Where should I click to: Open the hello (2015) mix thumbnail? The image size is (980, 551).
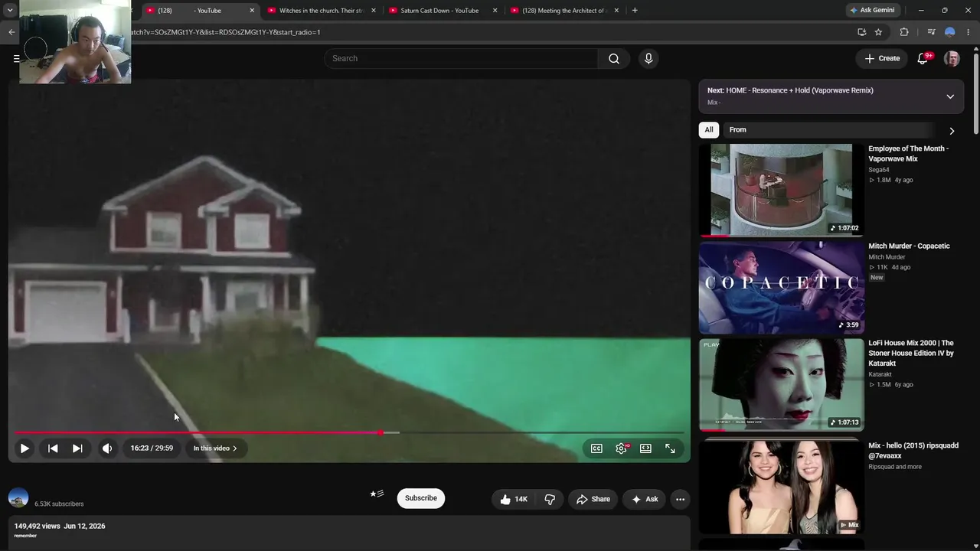coord(781,486)
